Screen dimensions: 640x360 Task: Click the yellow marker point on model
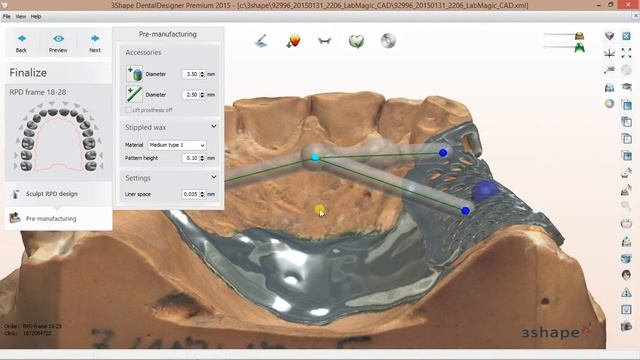point(320,210)
